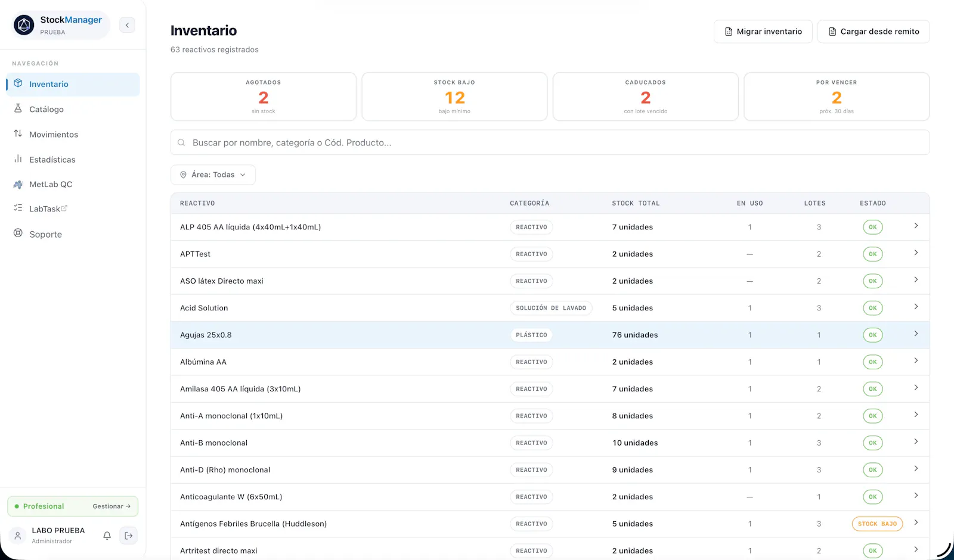Viewport: 954px width, 560px height.
Task: Click the document icon on Migrar inventario
Action: click(x=728, y=32)
